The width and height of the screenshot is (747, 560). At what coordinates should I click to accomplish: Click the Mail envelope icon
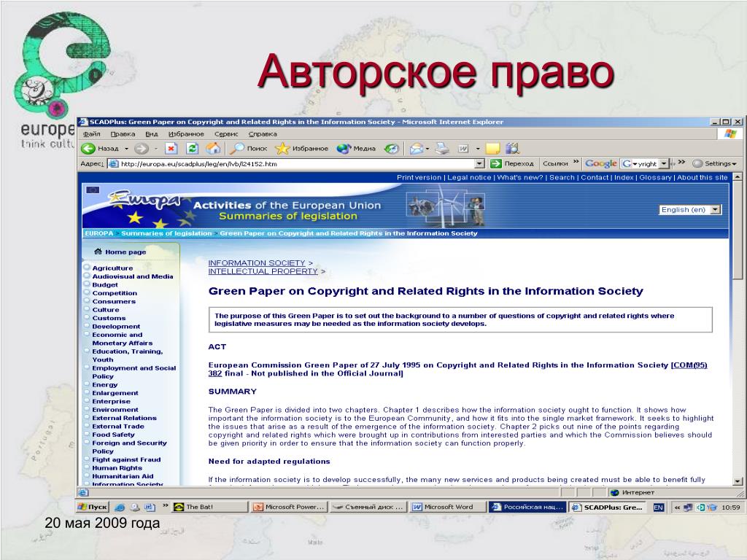tap(416, 149)
